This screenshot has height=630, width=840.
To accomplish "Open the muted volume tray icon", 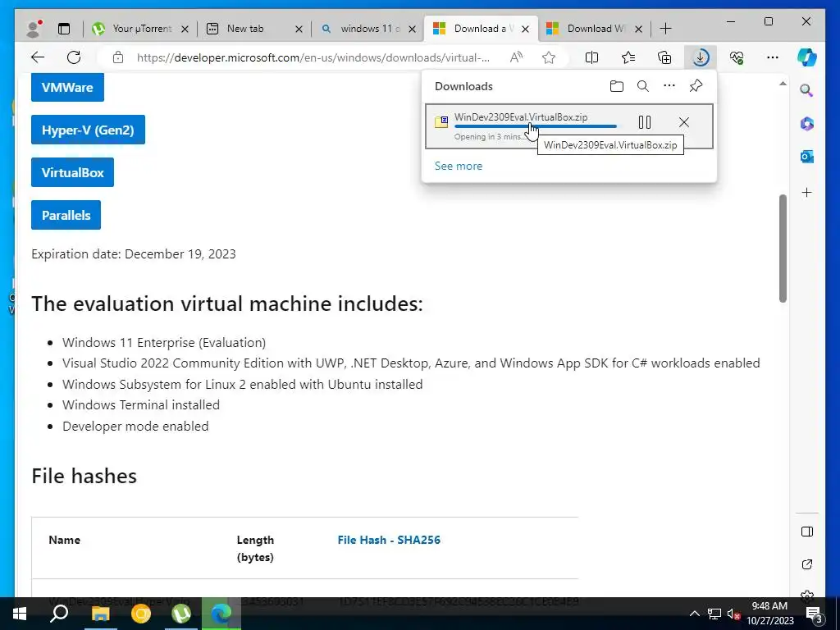I will click(x=734, y=614).
